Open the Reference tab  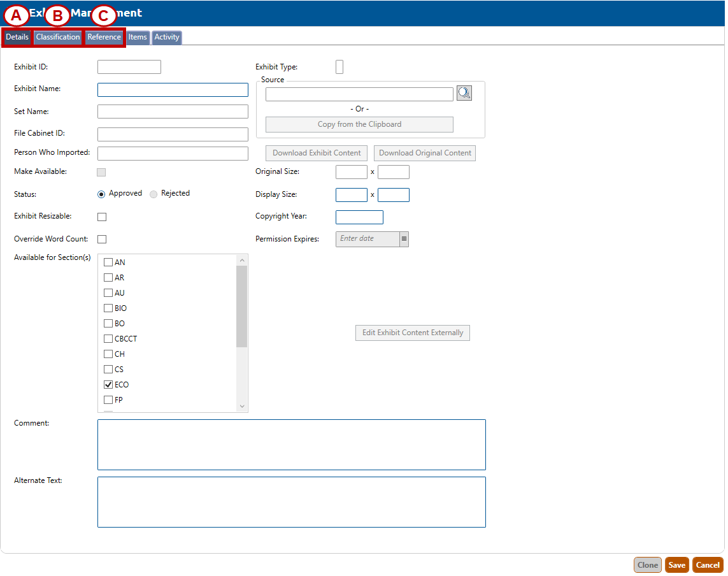(104, 38)
